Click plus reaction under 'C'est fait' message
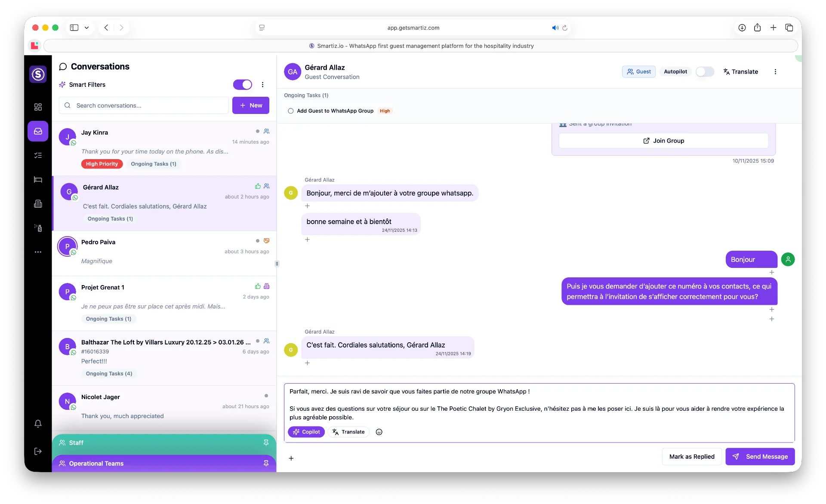 [307, 363]
